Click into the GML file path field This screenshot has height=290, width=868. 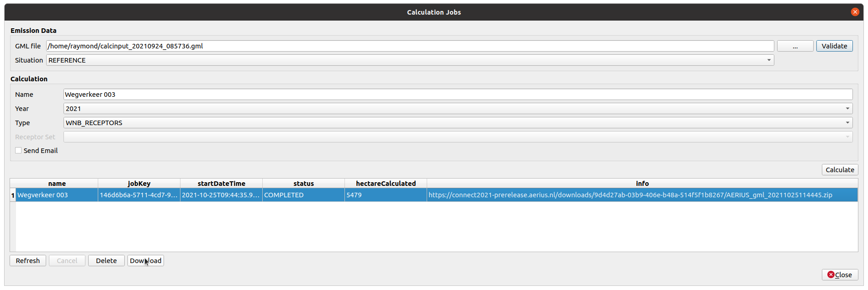pyautogui.click(x=409, y=46)
